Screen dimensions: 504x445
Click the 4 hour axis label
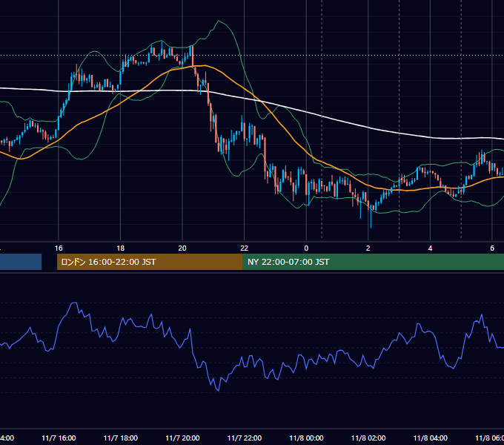point(430,248)
